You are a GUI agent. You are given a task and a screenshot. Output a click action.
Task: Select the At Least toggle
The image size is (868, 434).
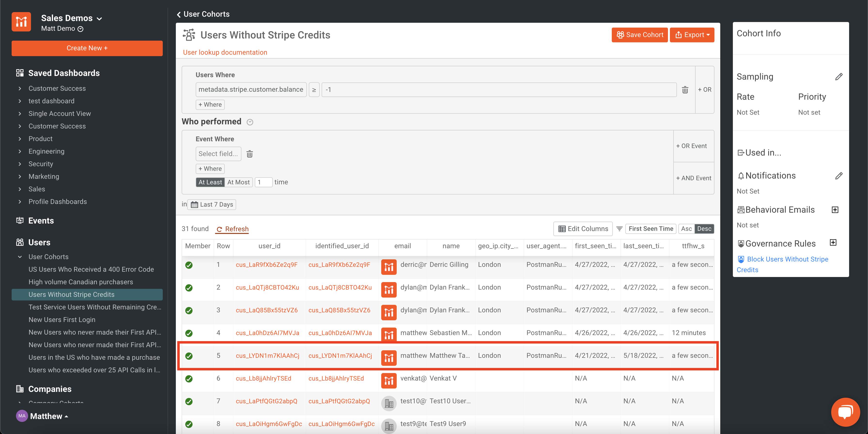tap(210, 182)
